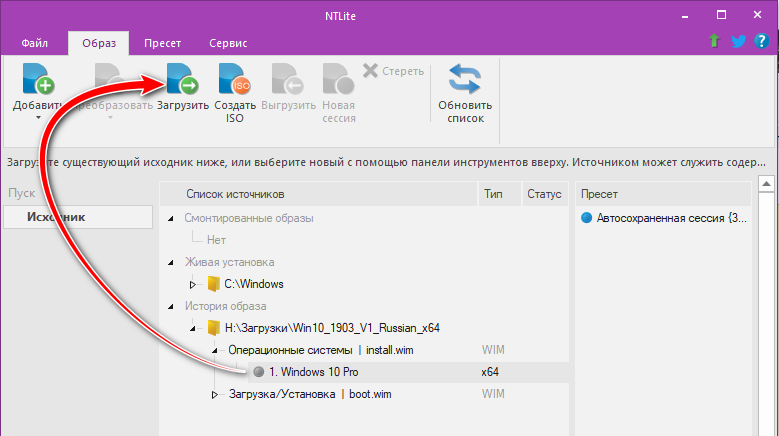779x436 pixels.
Task: Click the Выгрузить unload icon
Action: click(288, 78)
